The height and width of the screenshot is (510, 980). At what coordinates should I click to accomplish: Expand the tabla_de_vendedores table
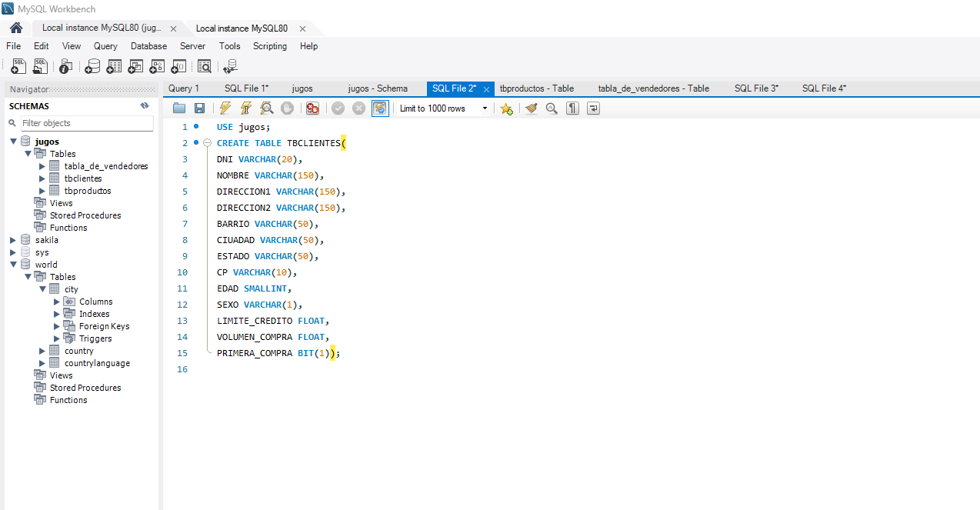click(x=42, y=166)
